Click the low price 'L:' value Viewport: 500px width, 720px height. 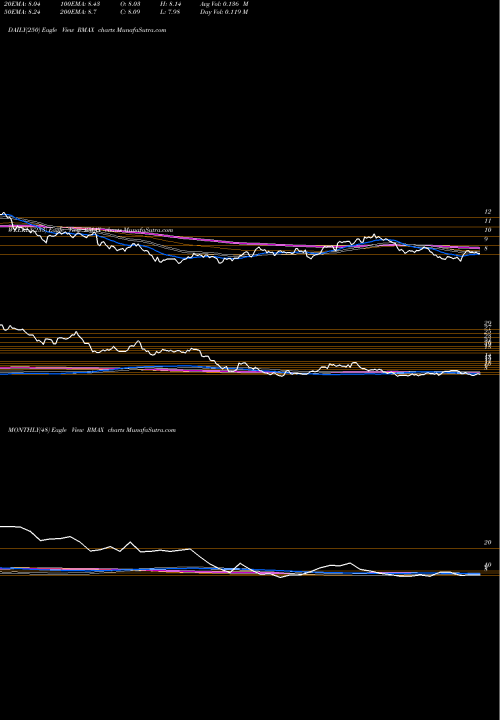[x=169, y=12]
